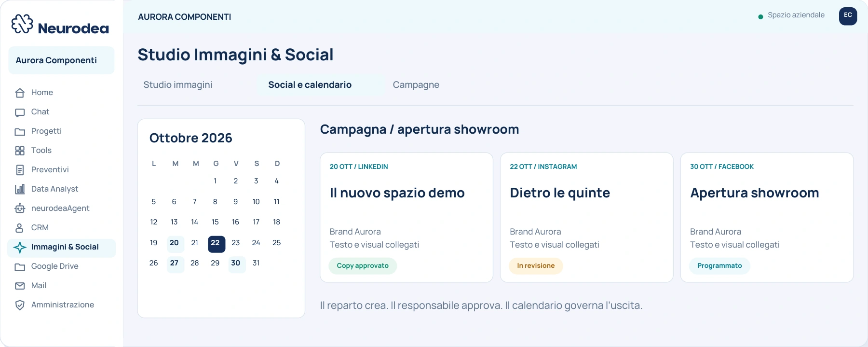868x347 pixels.
Task: Click the Ottobre 2026 month heading
Action: (x=190, y=138)
